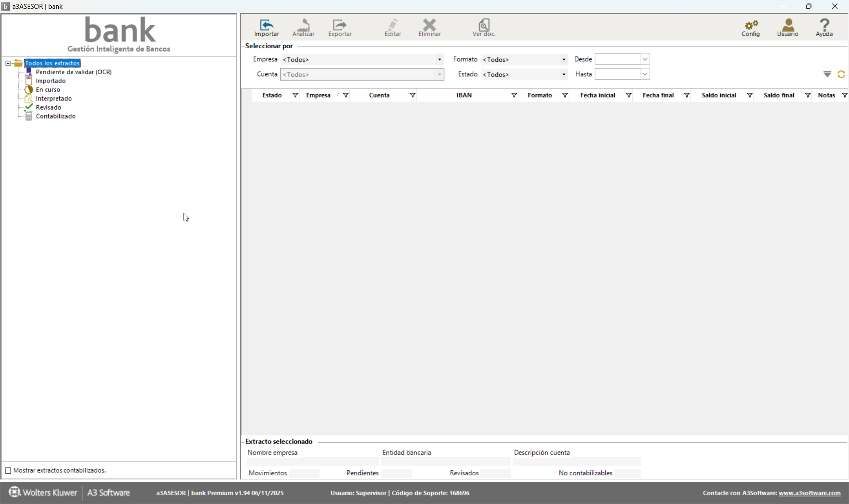Image resolution: width=849 pixels, height=504 pixels.
Task: Filter the Cuenta column
Action: (413, 95)
